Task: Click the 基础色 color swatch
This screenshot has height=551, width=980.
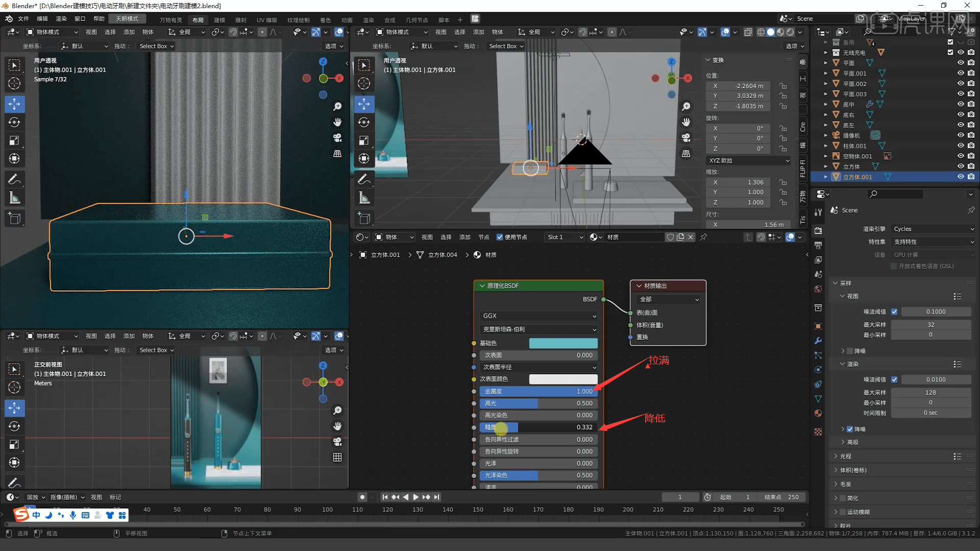Action: coord(563,343)
